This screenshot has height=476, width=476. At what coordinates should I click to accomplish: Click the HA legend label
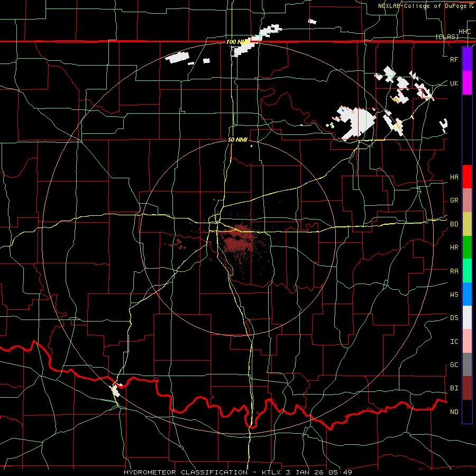[454, 177]
